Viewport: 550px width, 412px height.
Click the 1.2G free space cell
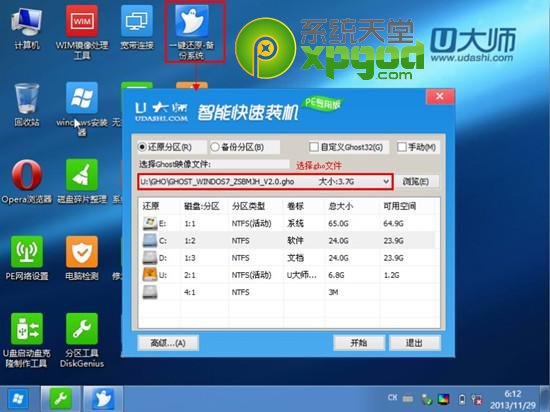(x=391, y=275)
